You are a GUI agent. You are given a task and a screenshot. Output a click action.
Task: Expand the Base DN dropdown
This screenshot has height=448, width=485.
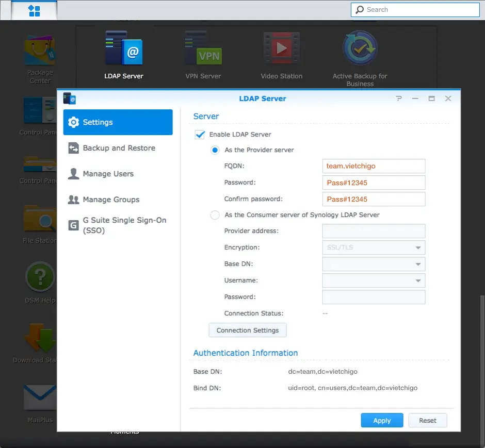pyautogui.click(x=374, y=264)
